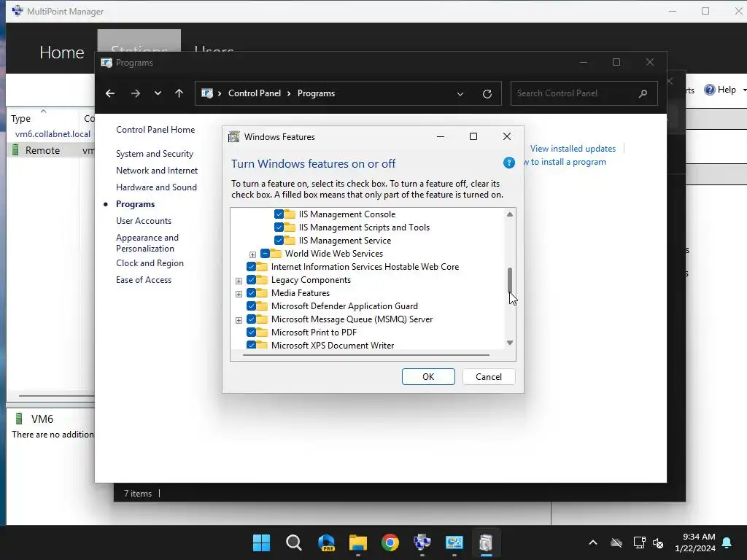Open Help in MultiPoint Manager
This screenshot has width=747, height=560.
click(720, 90)
